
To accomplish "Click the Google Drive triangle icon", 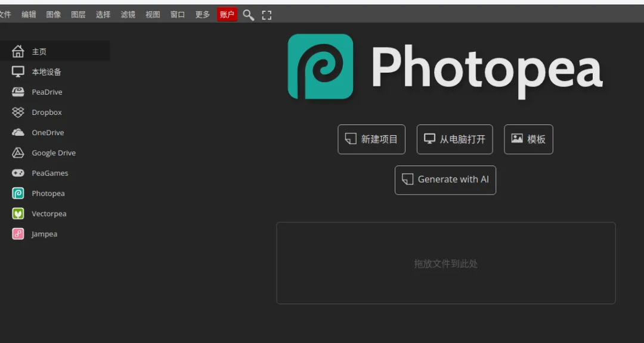I will (18, 152).
